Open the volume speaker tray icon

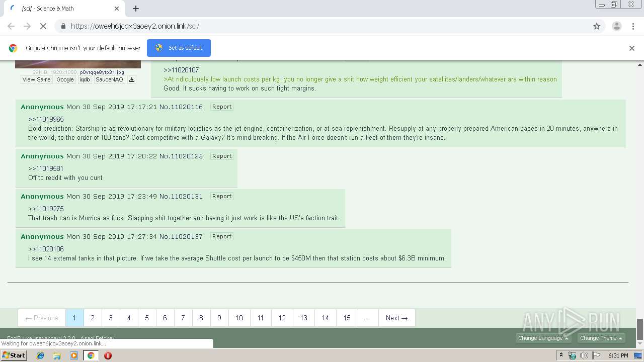(584, 355)
